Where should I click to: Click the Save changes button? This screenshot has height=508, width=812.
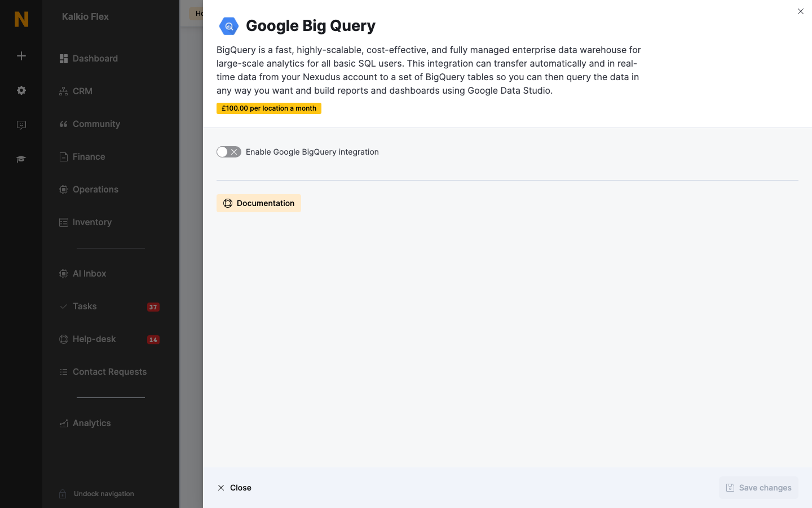[x=758, y=488]
